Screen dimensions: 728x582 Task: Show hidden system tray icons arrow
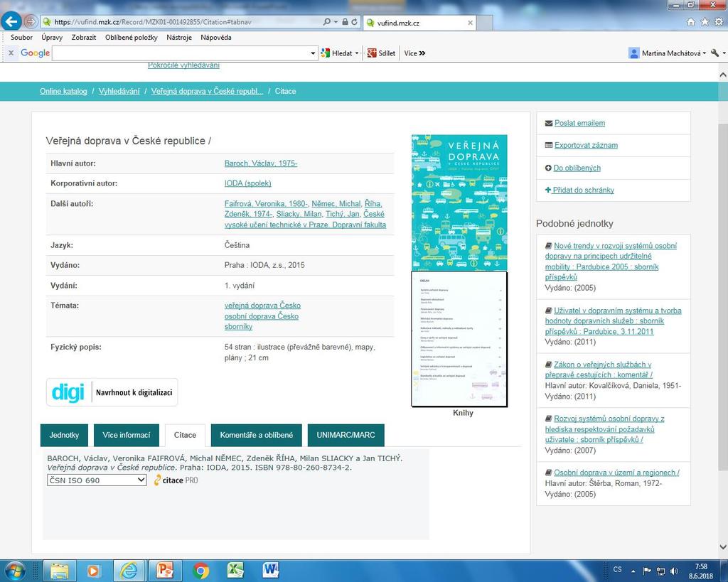pyautogui.click(x=633, y=571)
